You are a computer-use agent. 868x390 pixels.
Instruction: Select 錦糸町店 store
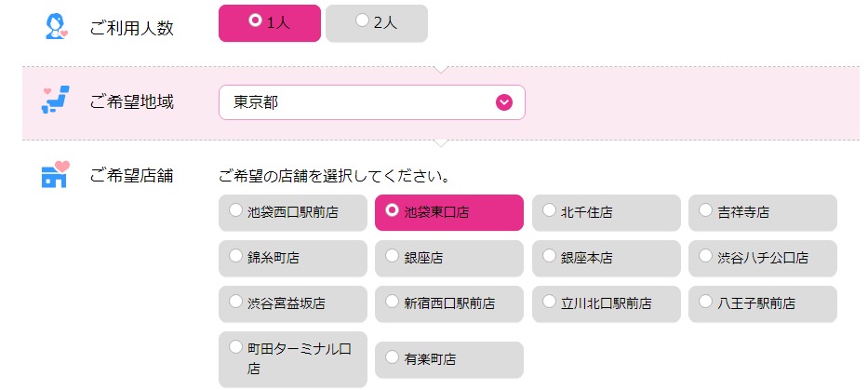coord(293,258)
